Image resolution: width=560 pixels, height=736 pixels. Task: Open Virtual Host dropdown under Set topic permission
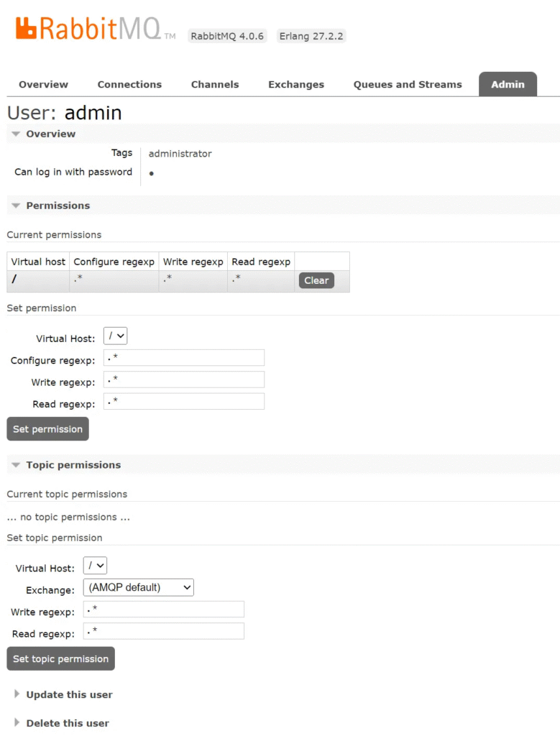coord(95,566)
